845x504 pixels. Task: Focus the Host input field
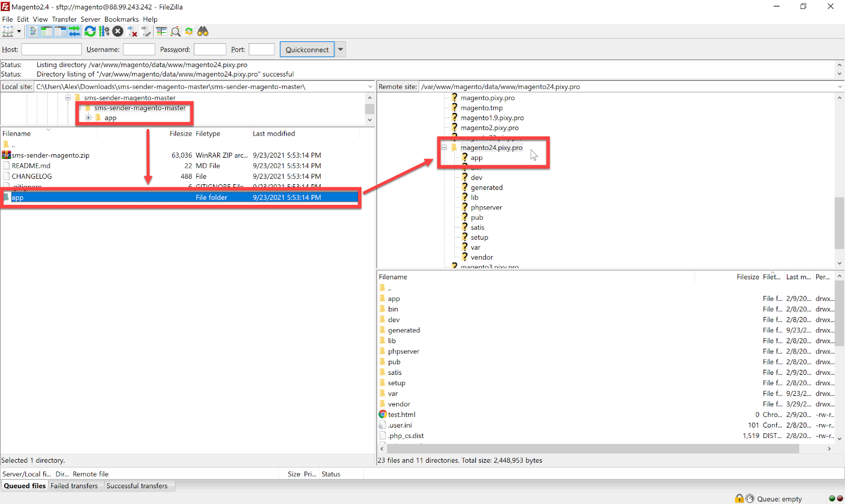[x=51, y=50]
